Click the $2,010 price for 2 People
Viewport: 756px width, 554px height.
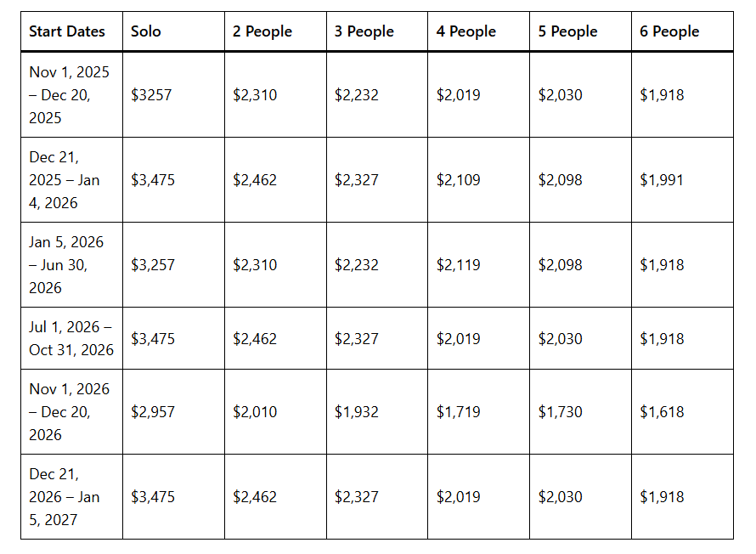tap(255, 412)
